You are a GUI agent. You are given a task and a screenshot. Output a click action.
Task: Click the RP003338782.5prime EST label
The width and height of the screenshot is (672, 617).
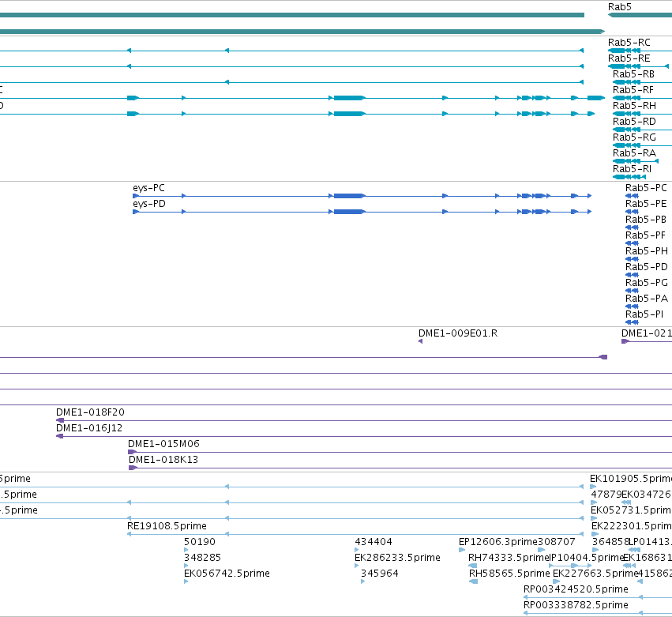pyautogui.click(x=576, y=605)
